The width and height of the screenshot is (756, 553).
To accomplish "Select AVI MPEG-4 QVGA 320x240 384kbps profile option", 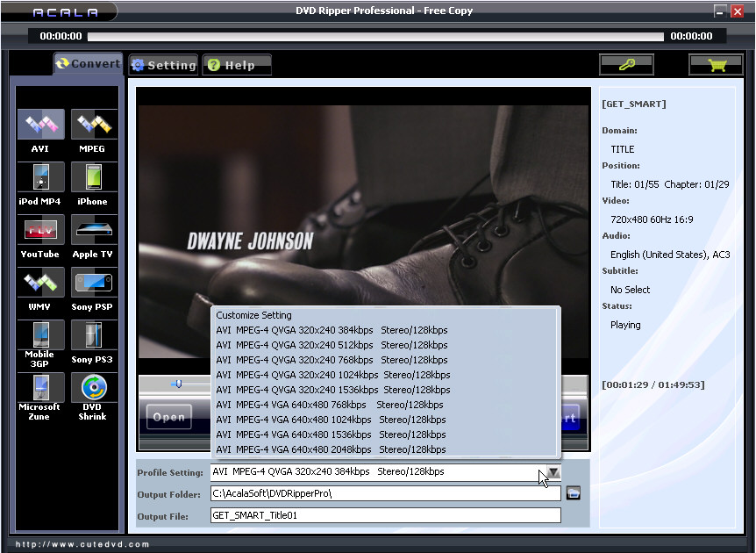I will click(x=386, y=330).
